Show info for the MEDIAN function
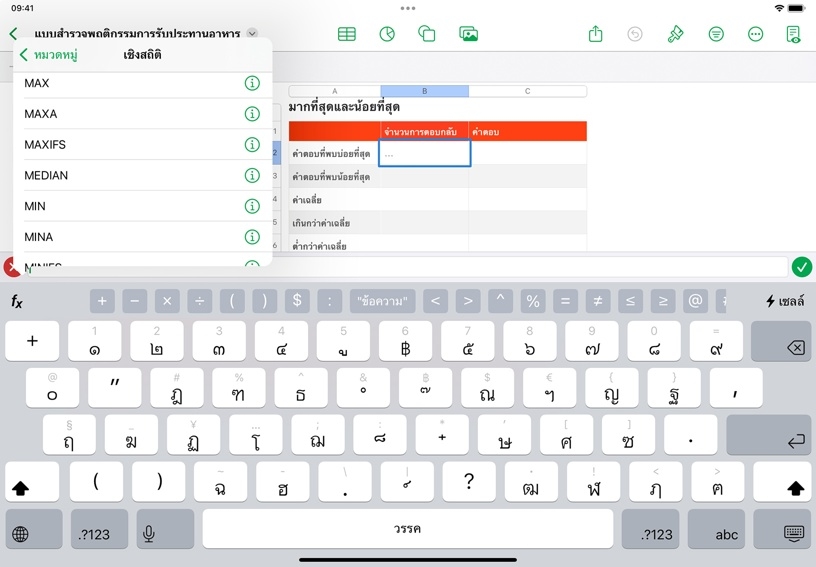 point(252,176)
